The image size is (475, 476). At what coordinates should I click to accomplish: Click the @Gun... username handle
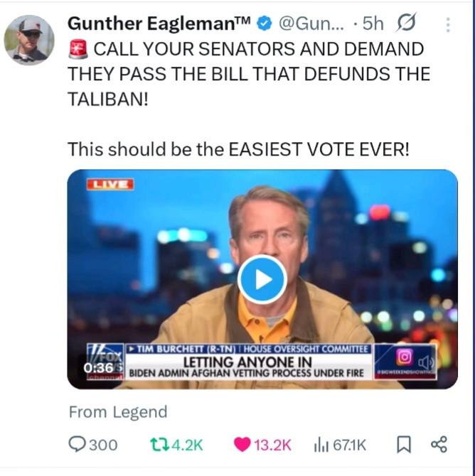tap(311, 23)
